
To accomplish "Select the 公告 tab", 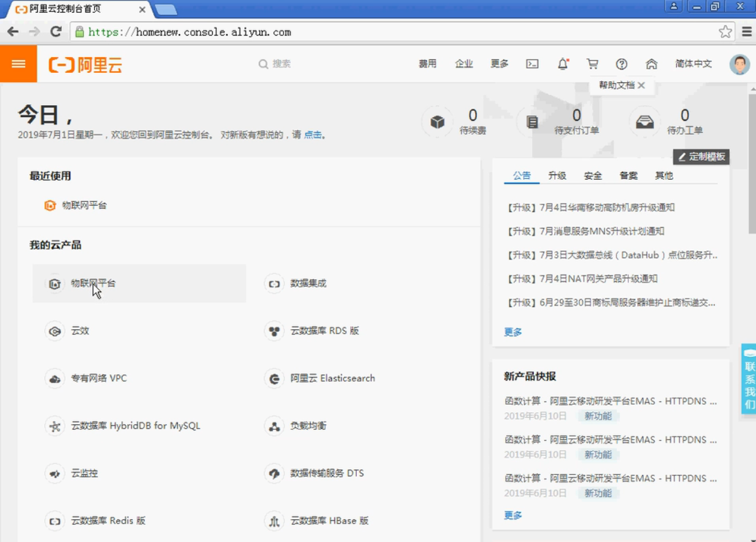I will (x=521, y=175).
